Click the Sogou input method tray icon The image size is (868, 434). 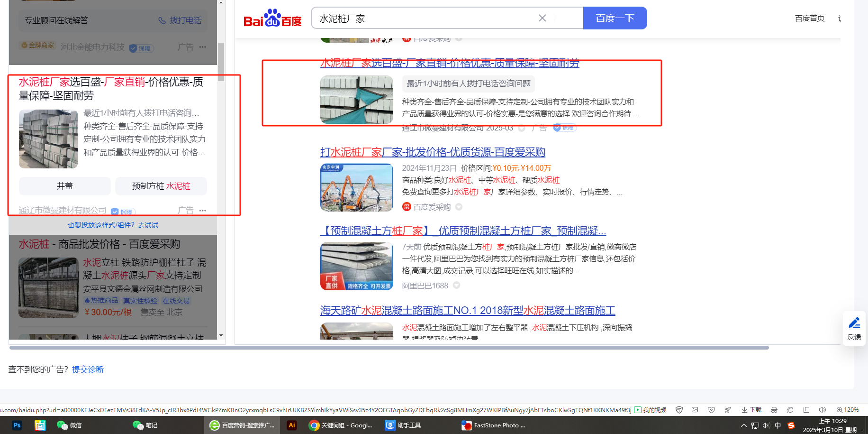(x=791, y=425)
